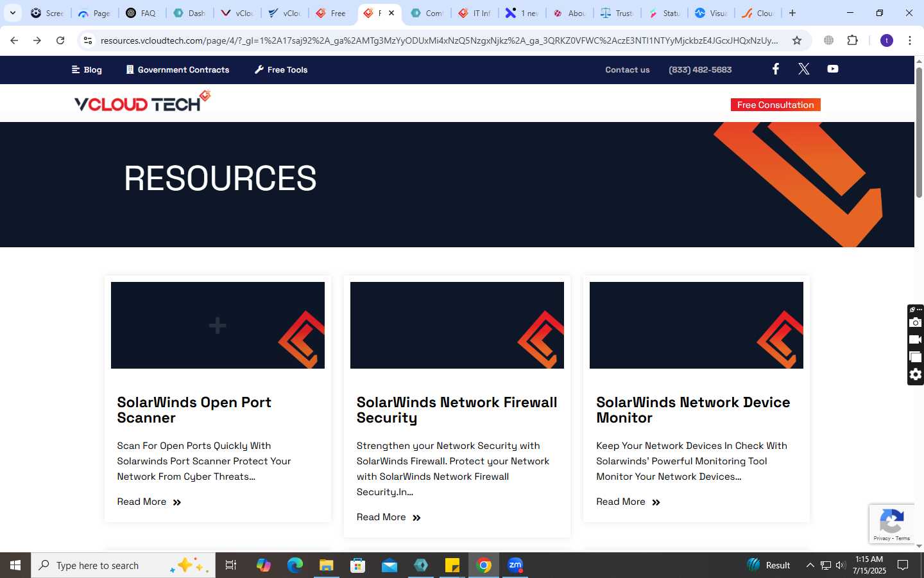Open Zoom from taskbar
Image resolution: width=924 pixels, height=578 pixels.
(x=515, y=565)
